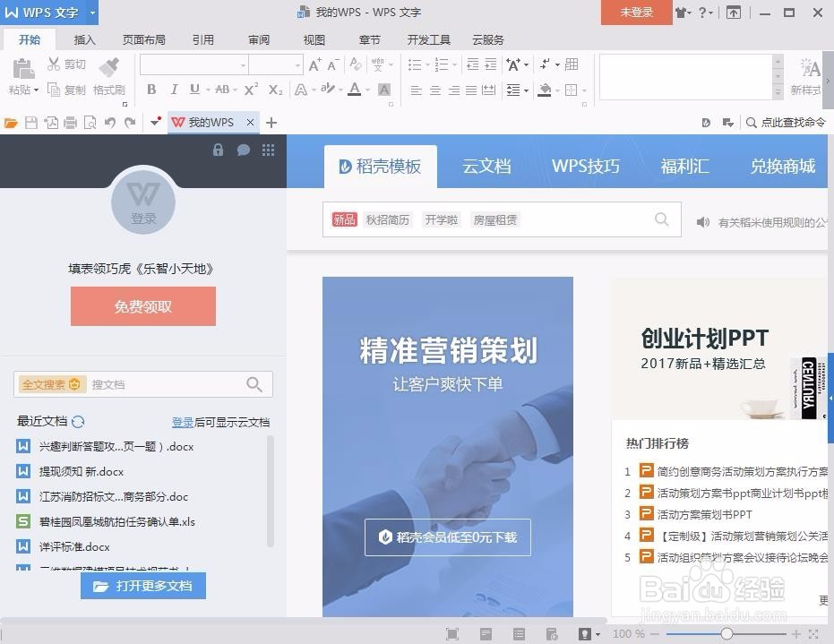Click the fullscreen view icon in status bar
Screen dimensions: 834x644
(452, 633)
